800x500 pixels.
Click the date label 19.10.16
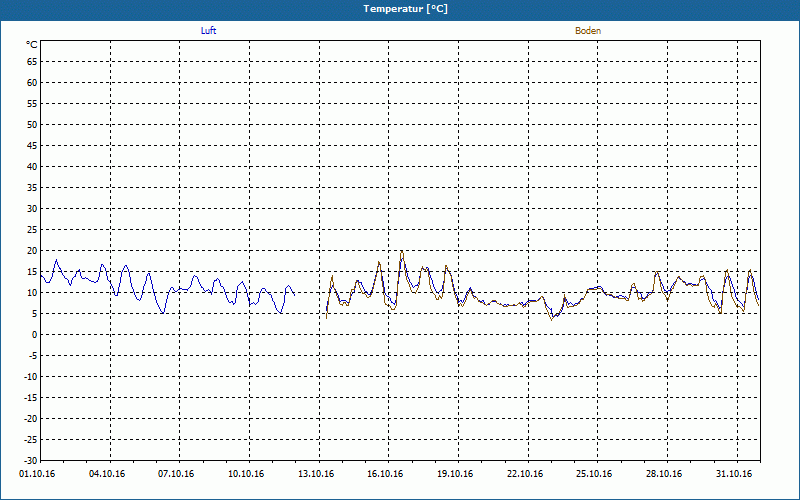click(455, 474)
